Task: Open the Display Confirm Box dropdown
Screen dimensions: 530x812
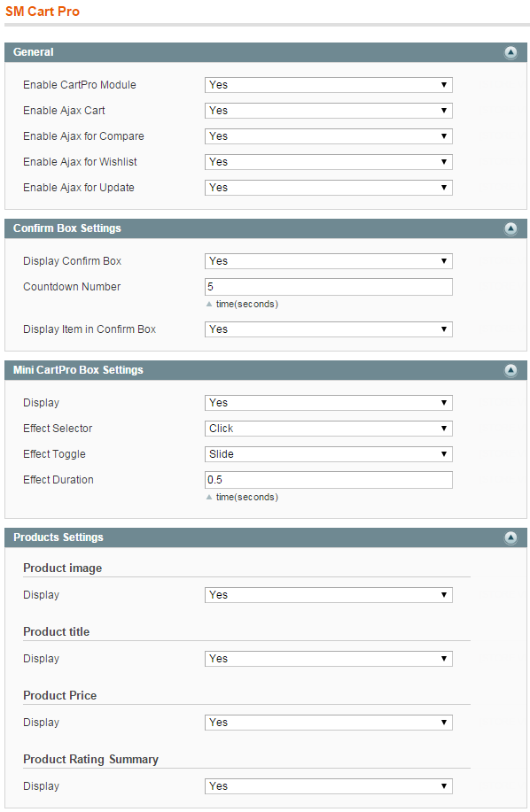Action: [x=329, y=261]
